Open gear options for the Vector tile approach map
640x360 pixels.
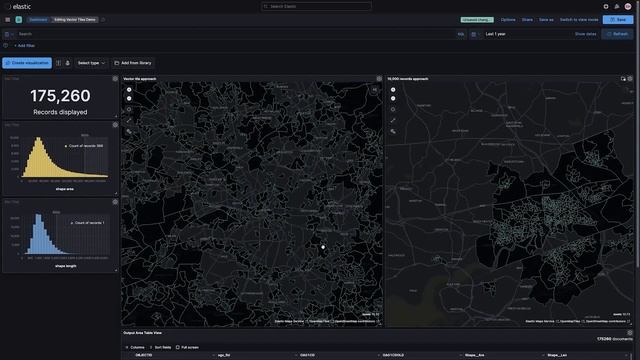(x=379, y=79)
